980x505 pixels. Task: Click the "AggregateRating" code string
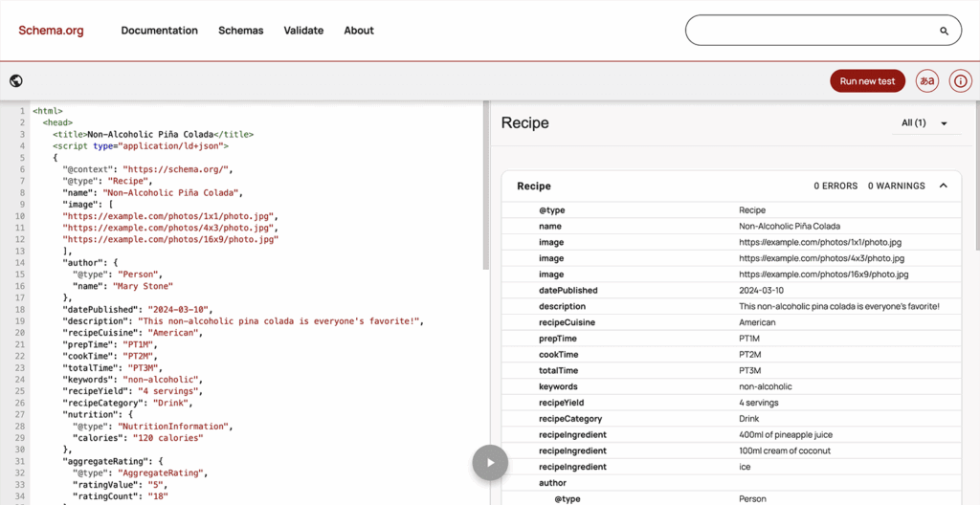[163, 473]
